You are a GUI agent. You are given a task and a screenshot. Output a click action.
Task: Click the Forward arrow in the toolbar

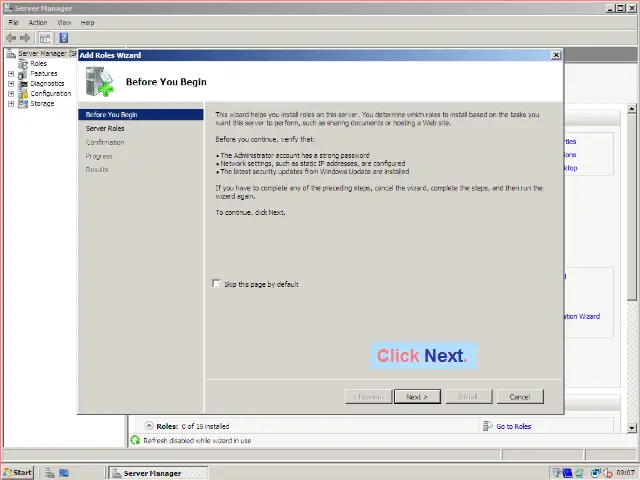click(25, 38)
